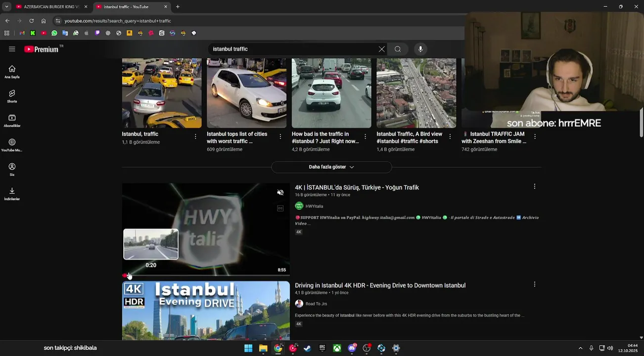Open Abonelikler in the sidebar

pos(12,120)
